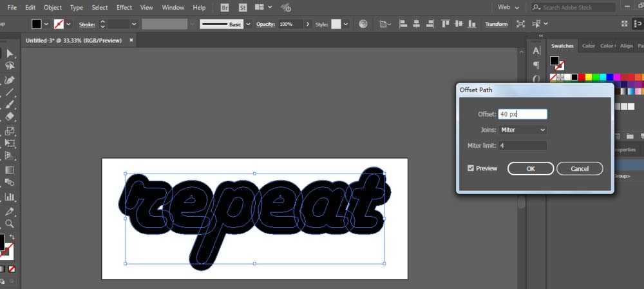The width and height of the screenshot is (644, 289).
Task: Click Cancel in Offset Path dialog
Action: tap(580, 168)
